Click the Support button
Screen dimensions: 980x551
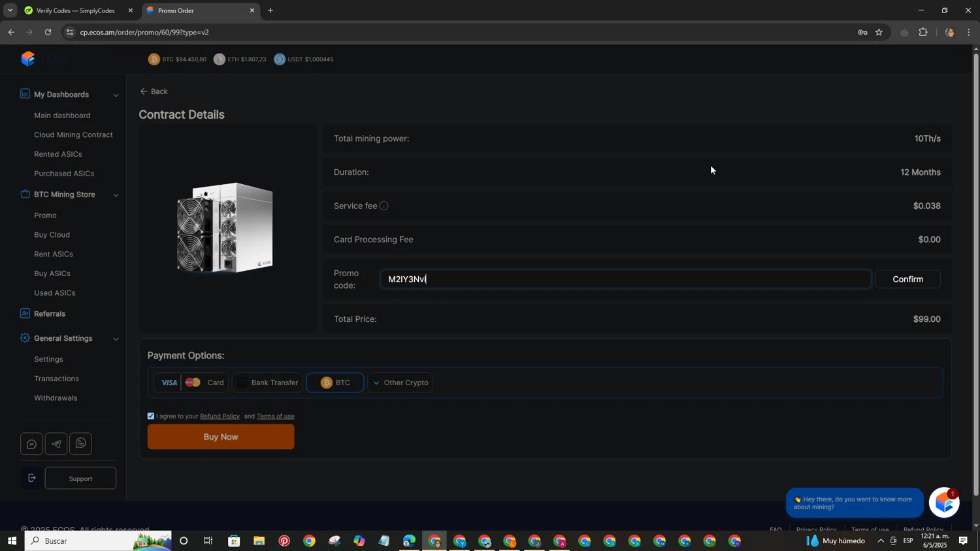(x=80, y=479)
